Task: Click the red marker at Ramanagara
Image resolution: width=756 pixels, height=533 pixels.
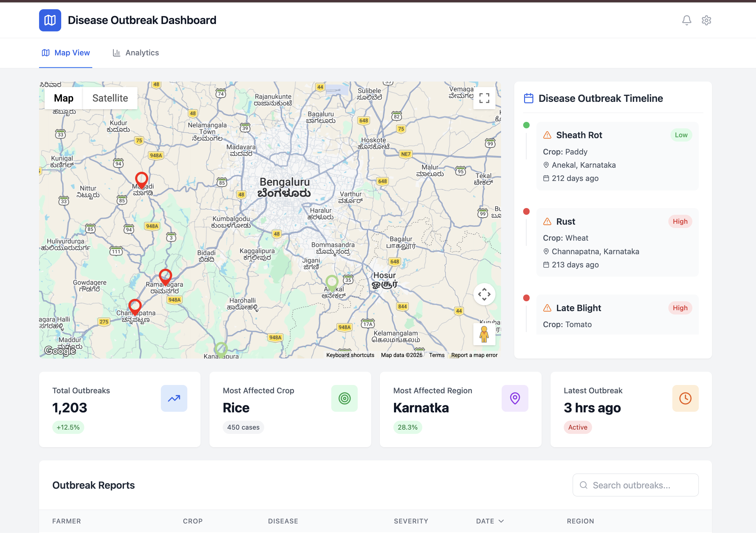Action: [x=165, y=276]
